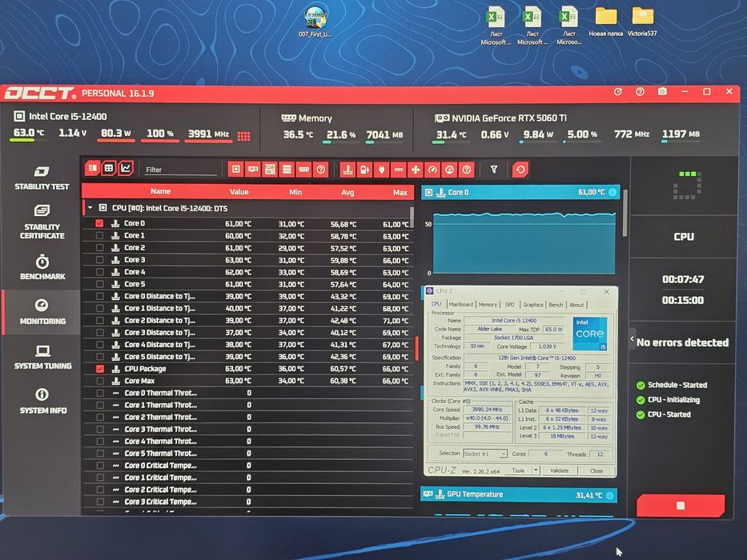Select the Core 4 row text

pos(135,272)
